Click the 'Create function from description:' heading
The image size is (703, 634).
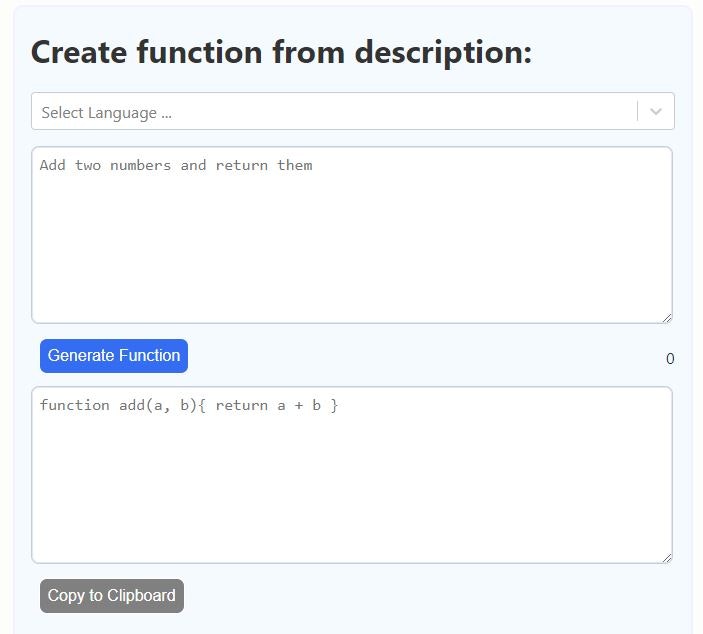(281, 53)
